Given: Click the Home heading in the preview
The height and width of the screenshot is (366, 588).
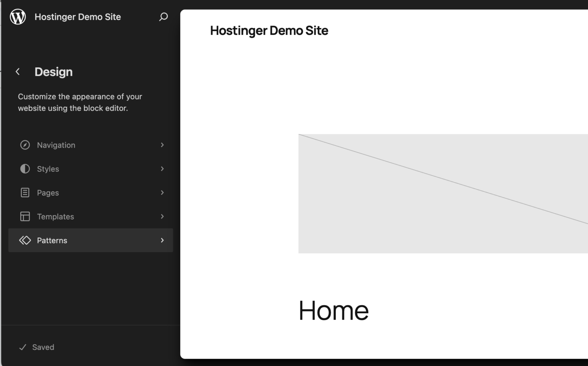Looking at the screenshot, I should [333, 310].
